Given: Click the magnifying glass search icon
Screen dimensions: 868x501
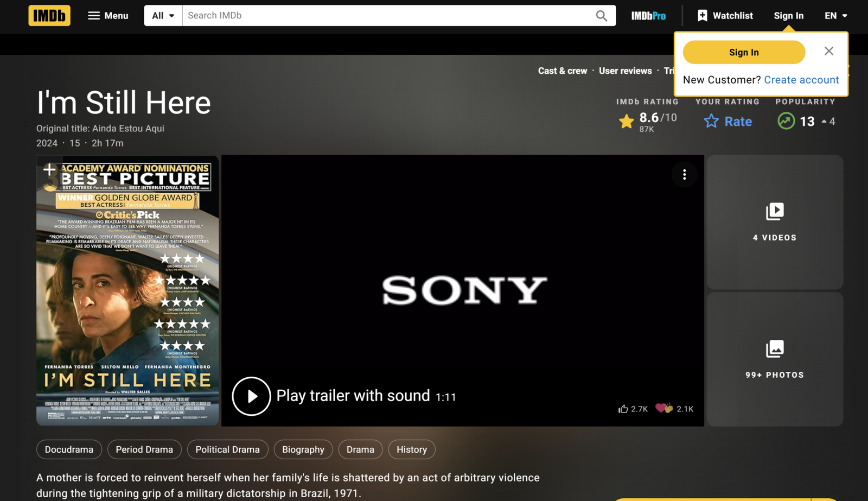Looking at the screenshot, I should [601, 16].
